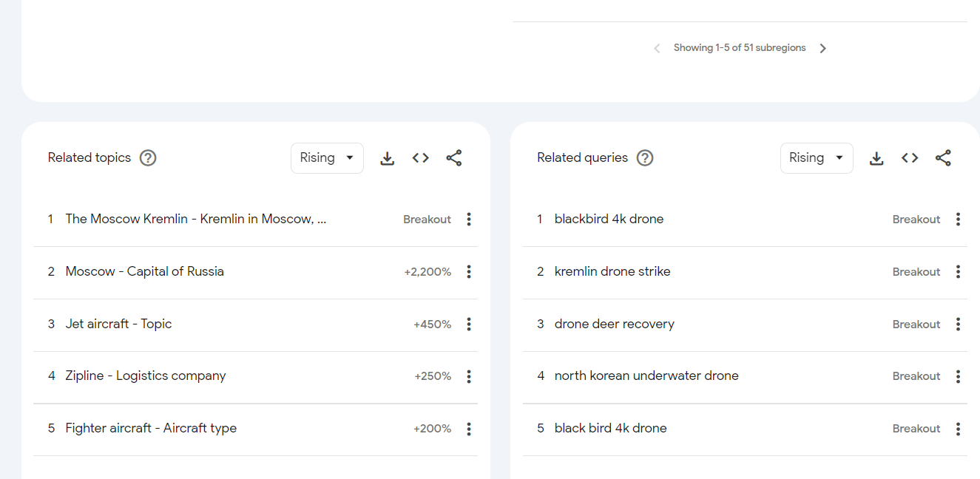
Task: Click the +200% value for Fighter aircraft
Action: click(x=432, y=429)
